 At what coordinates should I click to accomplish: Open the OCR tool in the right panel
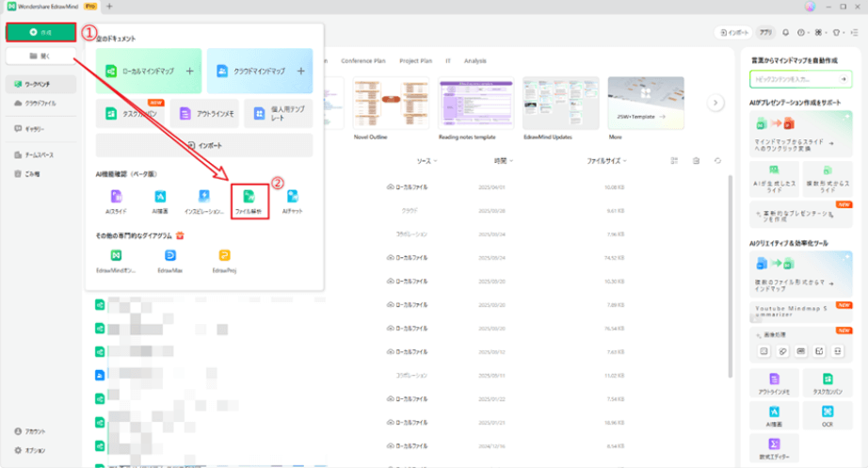click(x=827, y=415)
